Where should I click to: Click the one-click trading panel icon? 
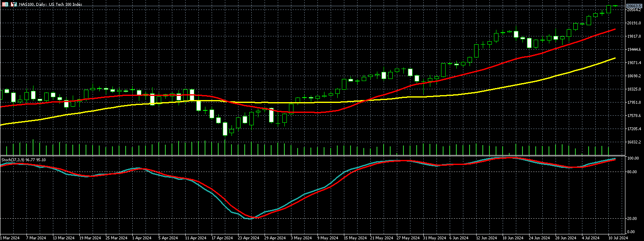click(13, 4)
